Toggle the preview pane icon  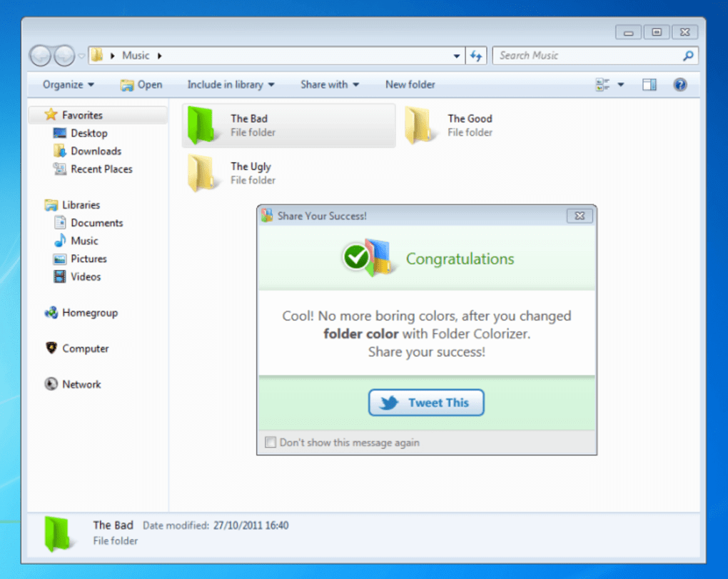[649, 84]
